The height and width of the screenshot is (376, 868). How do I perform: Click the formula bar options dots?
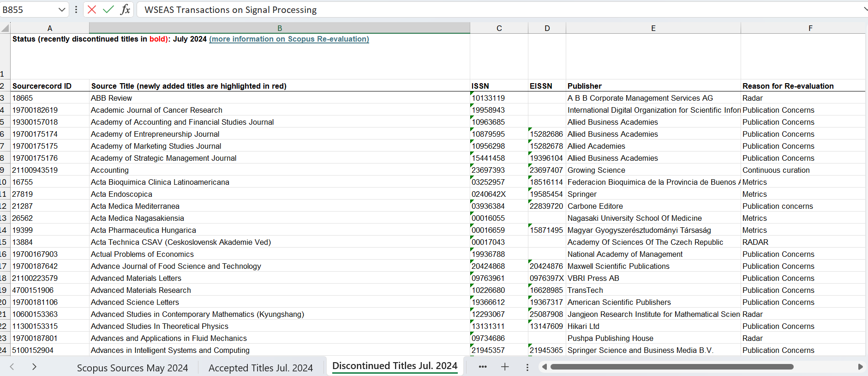click(x=76, y=10)
